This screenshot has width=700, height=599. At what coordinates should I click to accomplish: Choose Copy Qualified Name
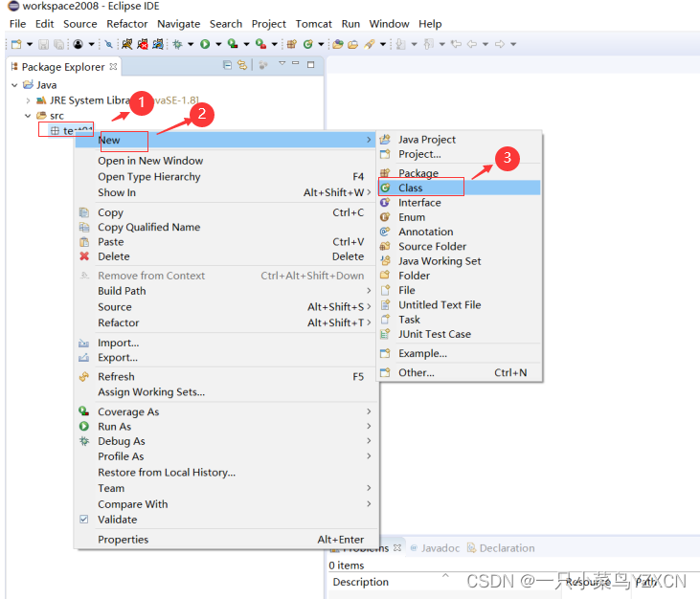tap(226, 227)
